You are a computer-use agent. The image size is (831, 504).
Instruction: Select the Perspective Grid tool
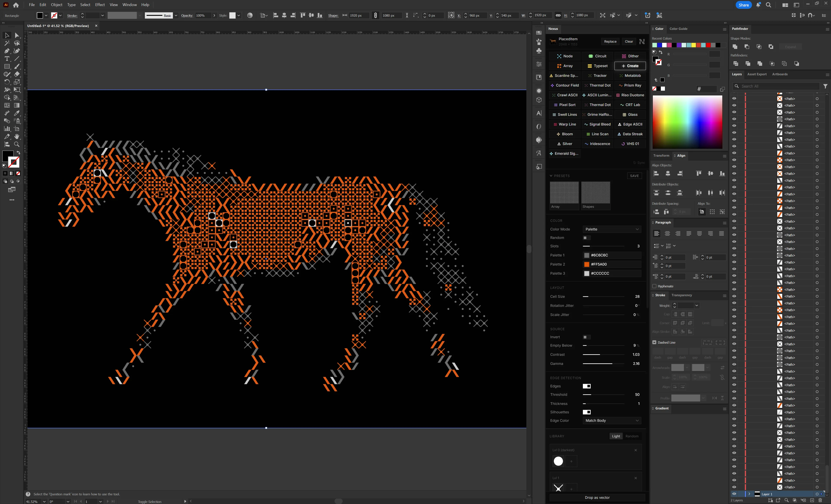[x=17, y=97]
